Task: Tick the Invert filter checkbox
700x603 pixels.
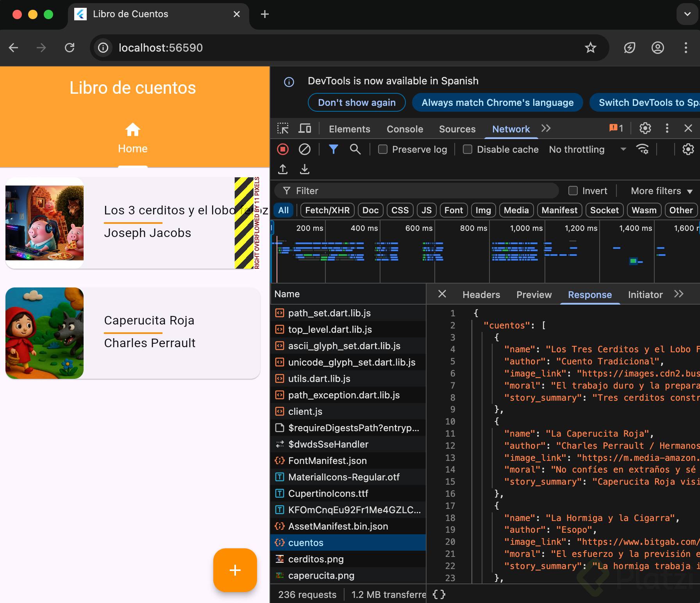Action: 573,191
